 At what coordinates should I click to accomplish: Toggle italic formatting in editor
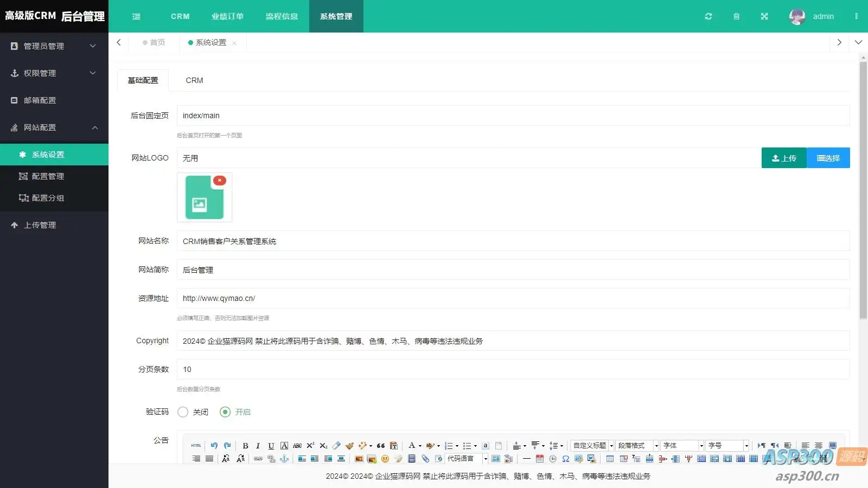(x=258, y=446)
